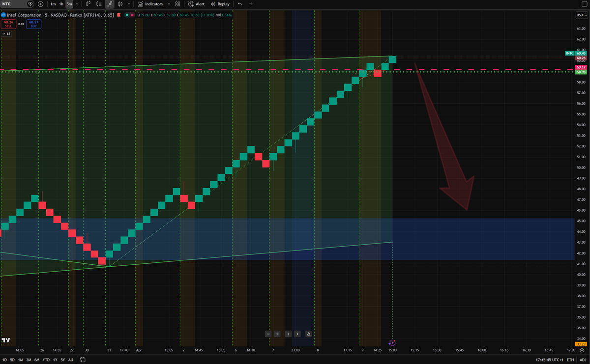Click the pink dashed horizontal line

click(287, 70)
